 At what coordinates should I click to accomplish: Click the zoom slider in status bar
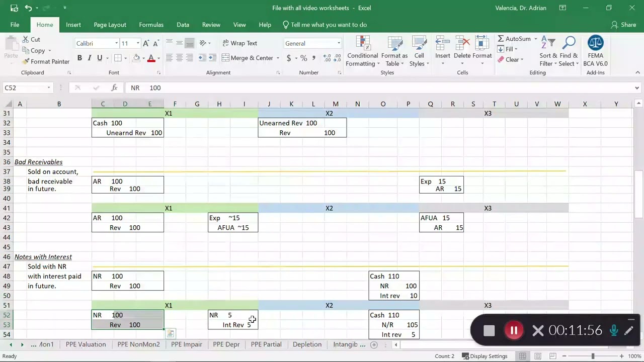593,356
